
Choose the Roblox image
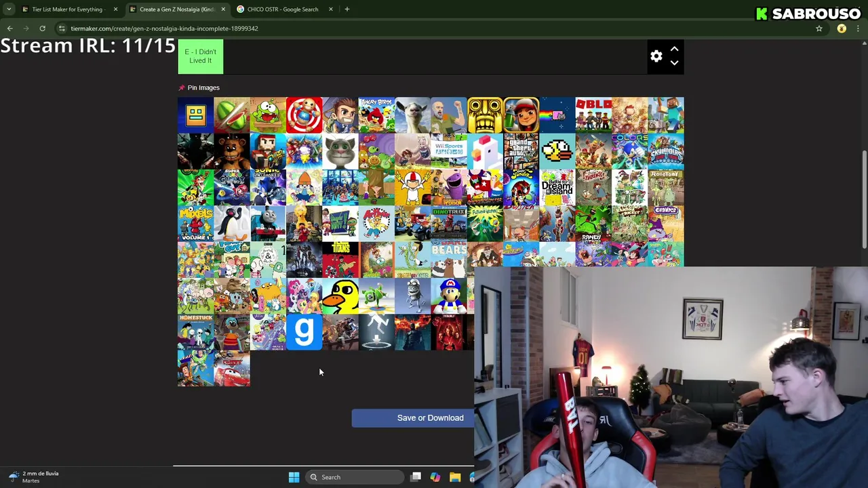coord(593,115)
